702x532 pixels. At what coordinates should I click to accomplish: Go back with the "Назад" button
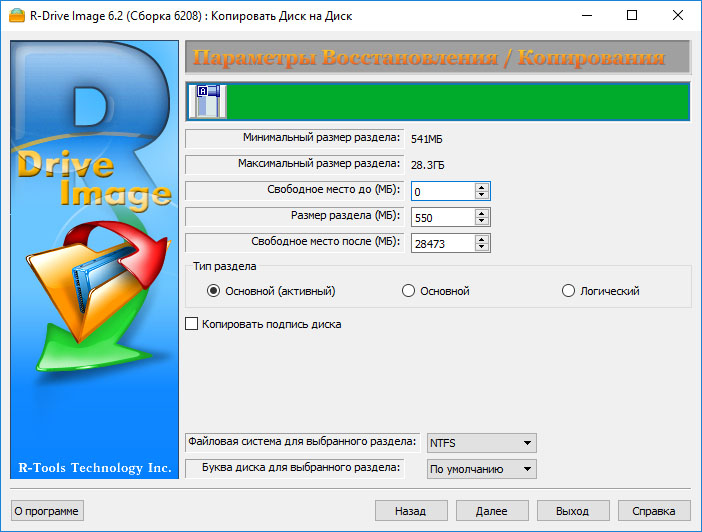pyautogui.click(x=411, y=511)
